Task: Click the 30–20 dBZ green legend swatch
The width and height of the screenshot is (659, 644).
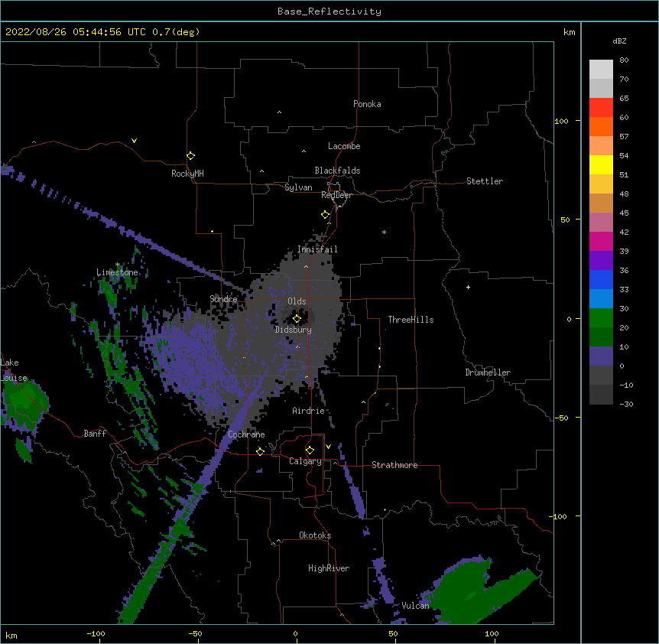Action: click(601, 318)
